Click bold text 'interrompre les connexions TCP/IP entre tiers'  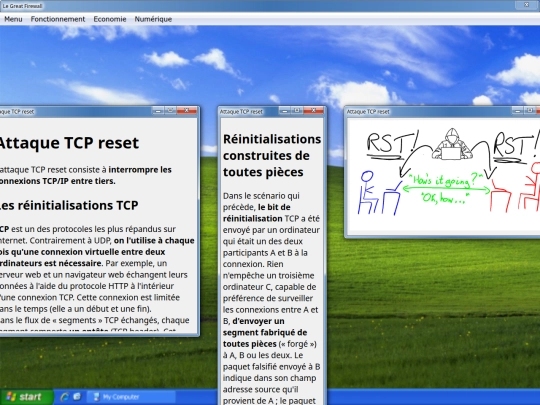85,175
